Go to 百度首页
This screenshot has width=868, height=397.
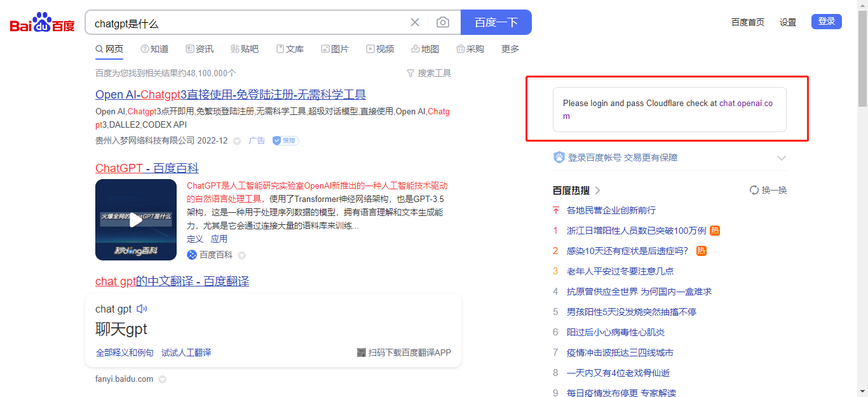tap(748, 22)
